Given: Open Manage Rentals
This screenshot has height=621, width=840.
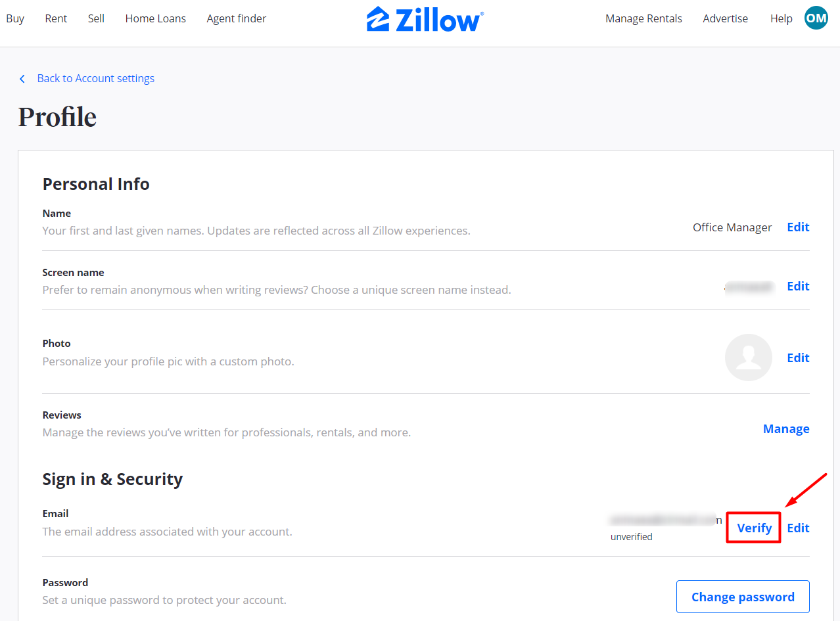Looking at the screenshot, I should point(643,18).
